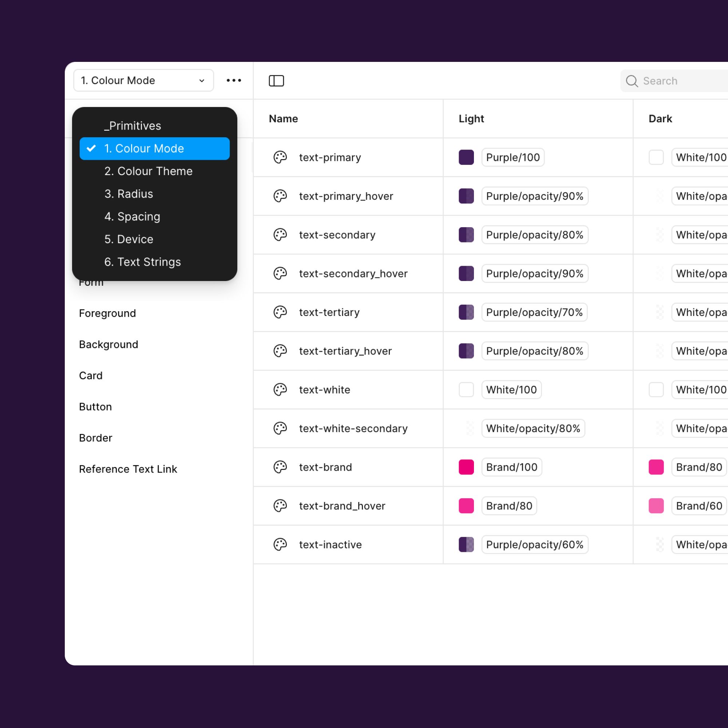Click the palette icon beside text-white
The image size is (728, 728).
(x=280, y=389)
